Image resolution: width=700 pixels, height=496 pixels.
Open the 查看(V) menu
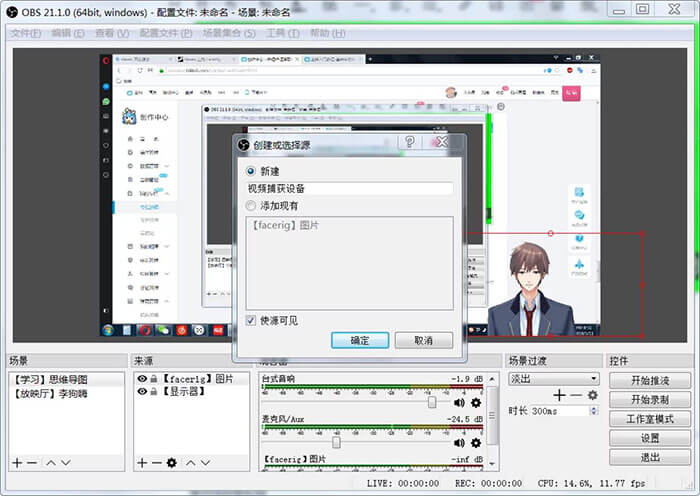112,33
